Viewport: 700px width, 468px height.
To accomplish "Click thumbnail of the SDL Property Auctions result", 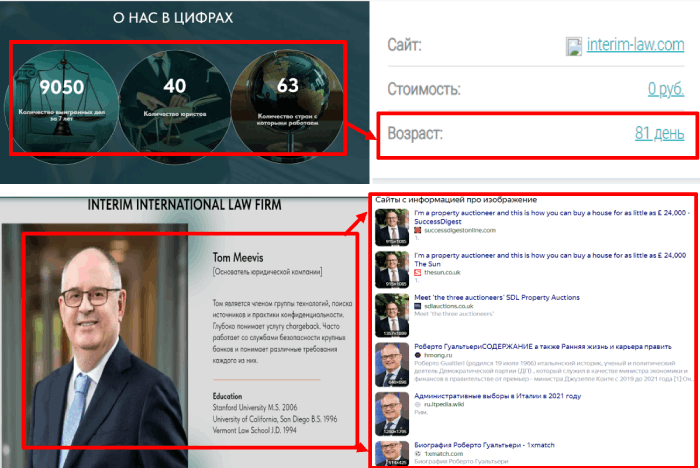I will tap(391, 314).
